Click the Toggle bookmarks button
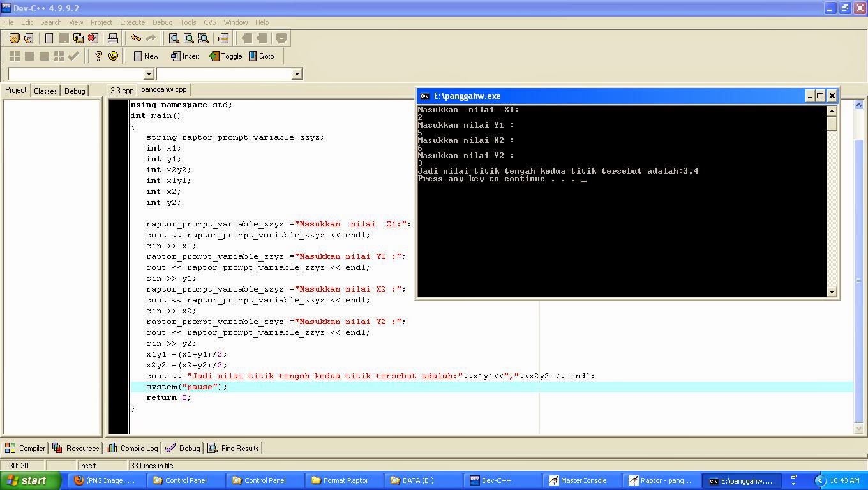868x490 pixels. [226, 56]
